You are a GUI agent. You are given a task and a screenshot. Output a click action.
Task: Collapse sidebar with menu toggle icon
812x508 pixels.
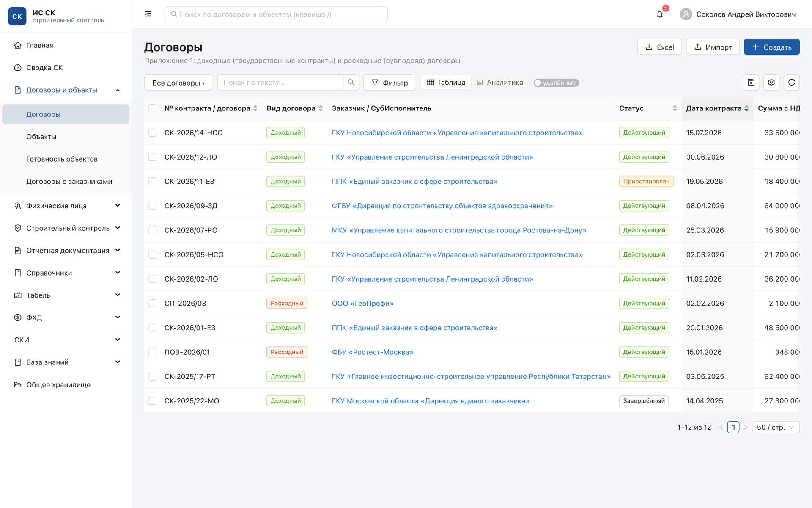pos(148,14)
